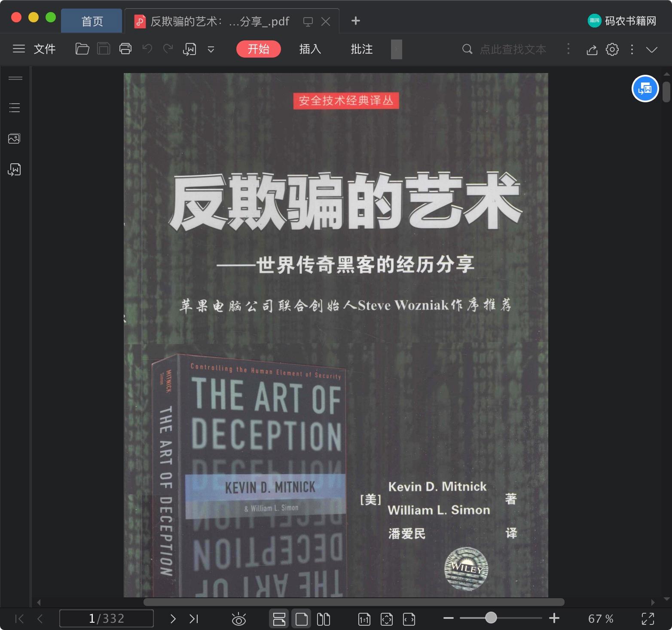Viewport: 672px width, 630px height.
Task: Go to the first page
Action: pyautogui.click(x=19, y=619)
